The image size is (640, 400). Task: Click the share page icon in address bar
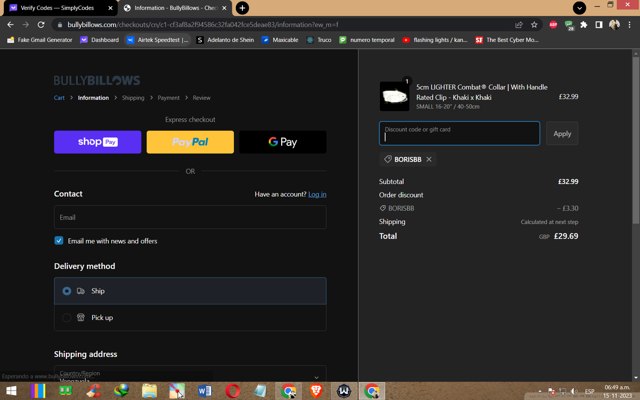pos(519,25)
